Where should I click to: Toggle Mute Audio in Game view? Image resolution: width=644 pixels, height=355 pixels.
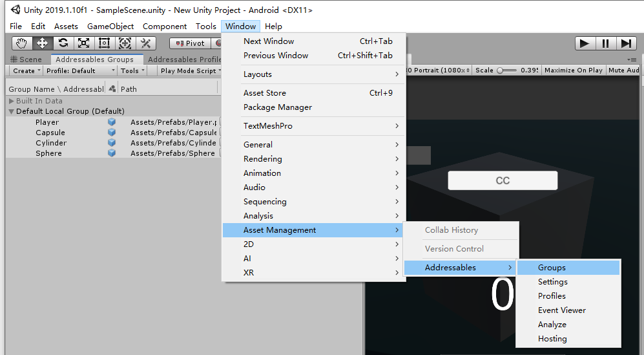point(623,70)
